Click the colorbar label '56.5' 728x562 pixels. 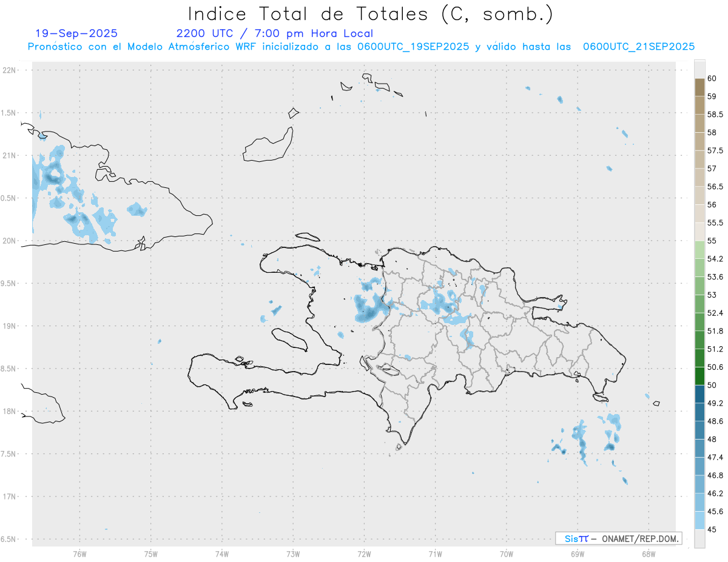point(715,187)
